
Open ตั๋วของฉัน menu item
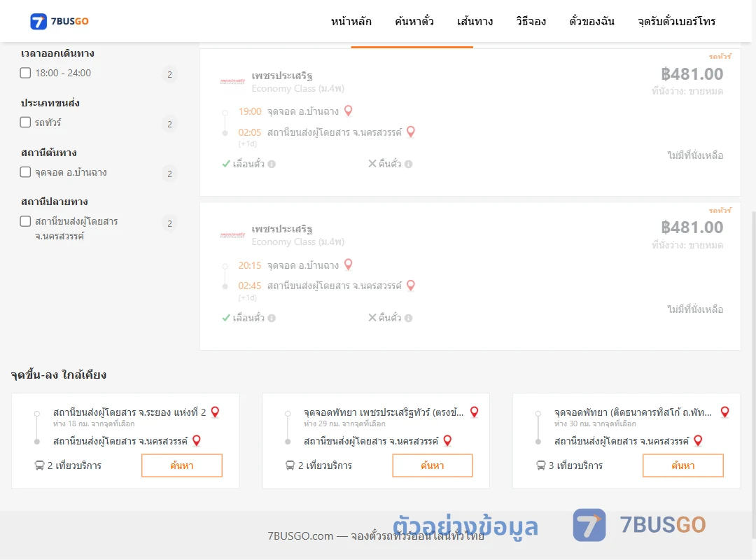591,21
